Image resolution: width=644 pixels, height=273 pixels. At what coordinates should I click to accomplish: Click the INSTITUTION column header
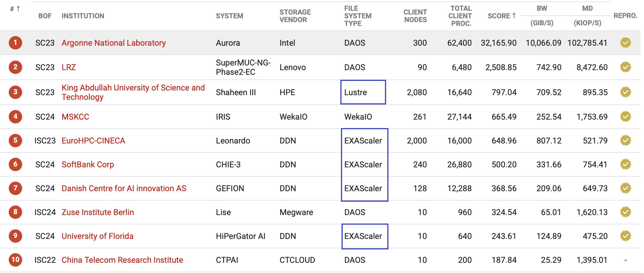pos(83,16)
